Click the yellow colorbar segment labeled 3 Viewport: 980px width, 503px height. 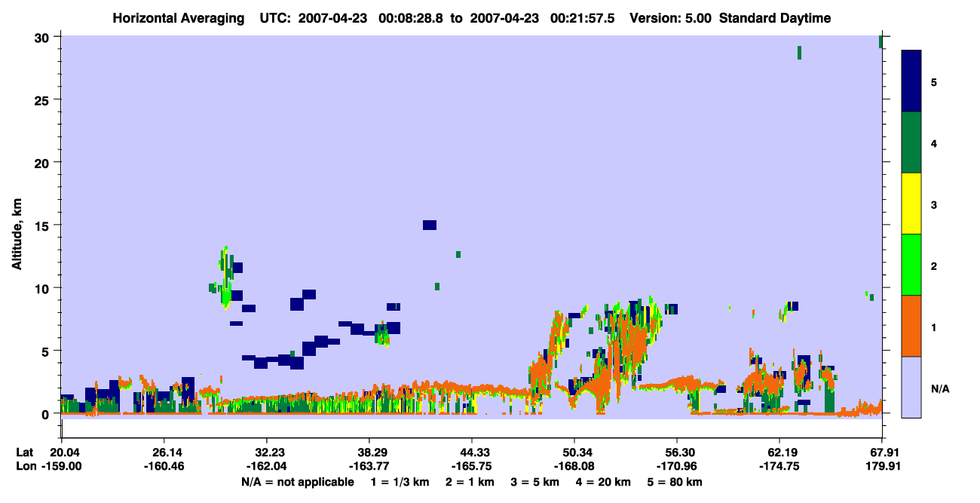pos(911,204)
